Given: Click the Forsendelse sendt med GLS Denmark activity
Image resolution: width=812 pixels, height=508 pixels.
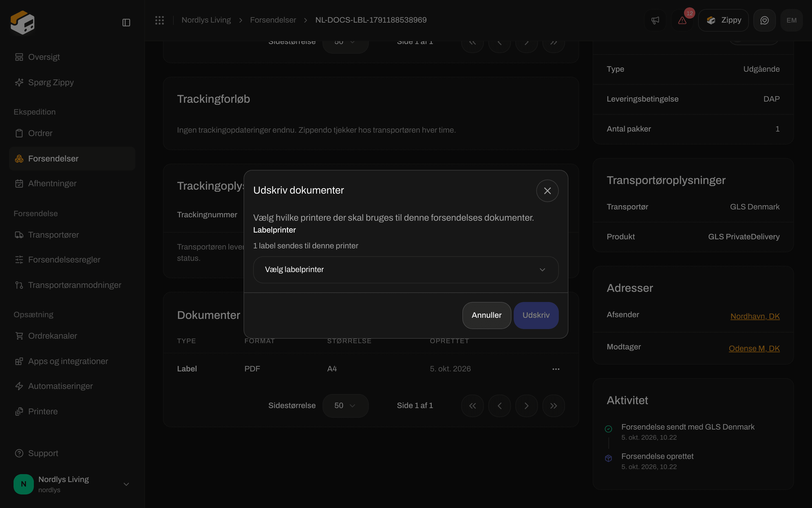Looking at the screenshot, I should coord(687,427).
